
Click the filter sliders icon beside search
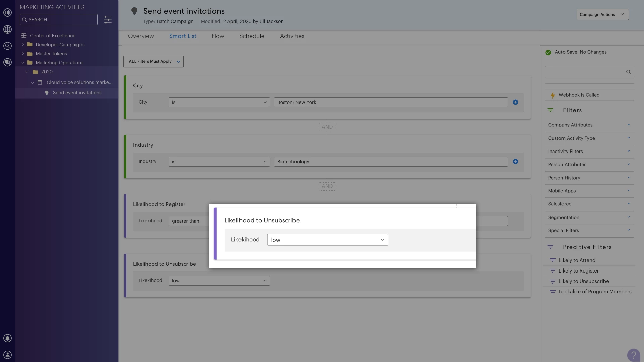pos(107,20)
